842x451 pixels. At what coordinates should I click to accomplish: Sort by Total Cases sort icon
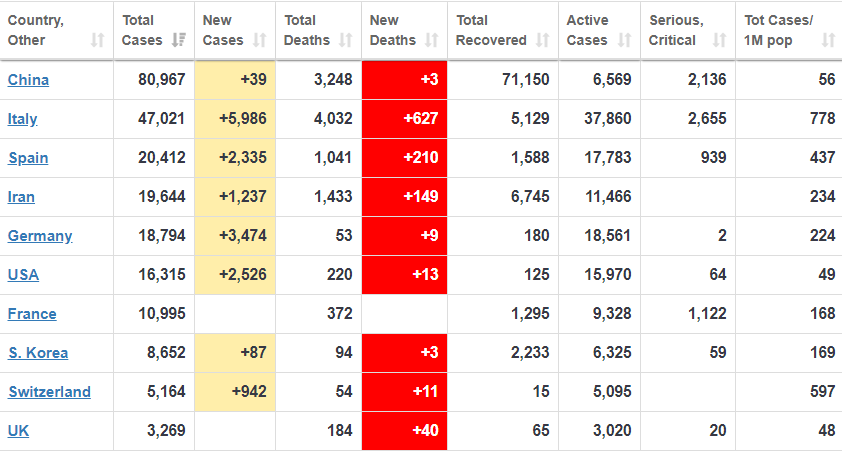coord(179,40)
